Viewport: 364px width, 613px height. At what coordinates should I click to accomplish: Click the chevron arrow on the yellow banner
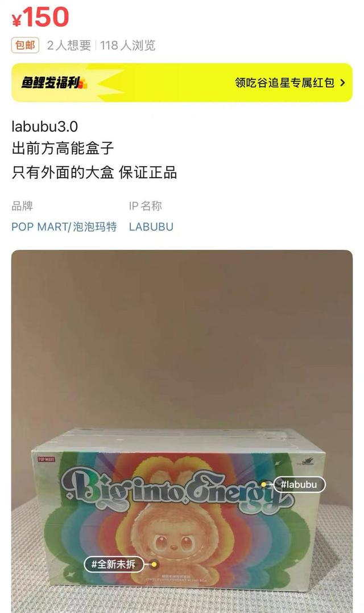tap(342, 83)
